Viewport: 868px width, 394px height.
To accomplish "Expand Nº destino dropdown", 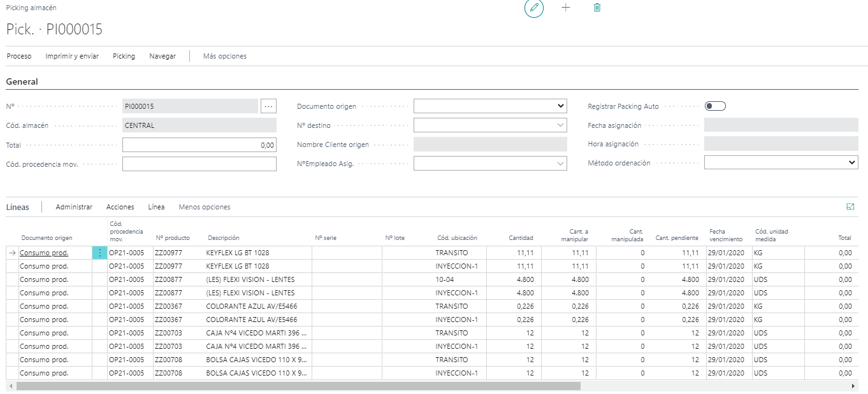I will point(490,125).
